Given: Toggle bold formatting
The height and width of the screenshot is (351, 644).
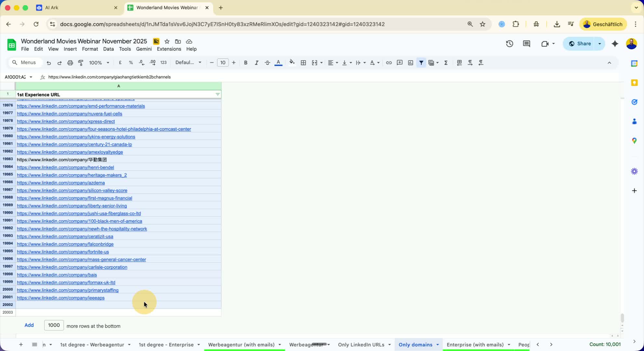Looking at the screenshot, I should (246, 63).
